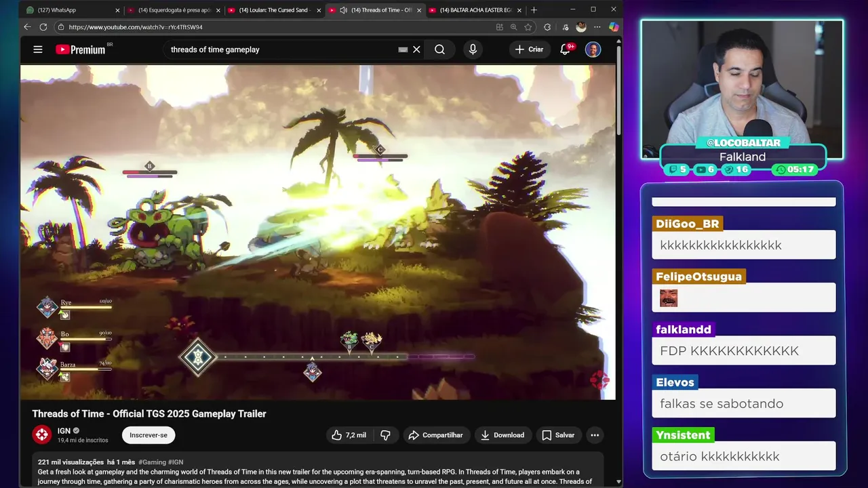Open the YouTube account avatar menu
Viewport: 868px width, 488px height.
coord(593,49)
